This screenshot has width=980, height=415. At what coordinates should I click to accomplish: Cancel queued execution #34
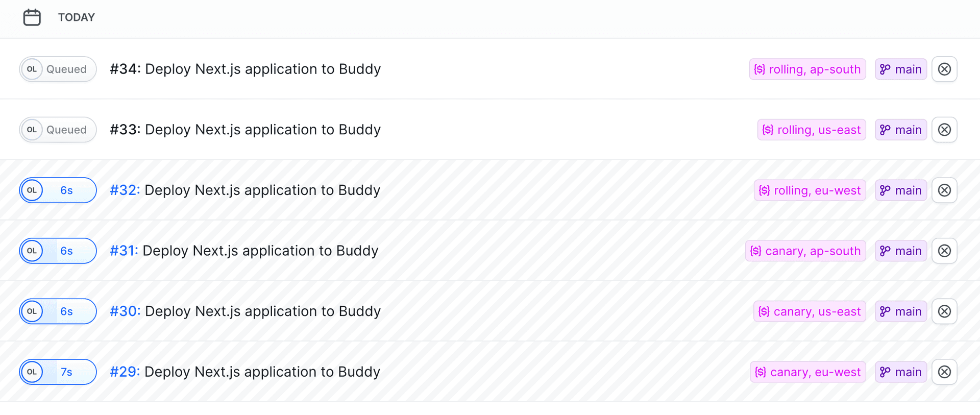pyautogui.click(x=944, y=69)
